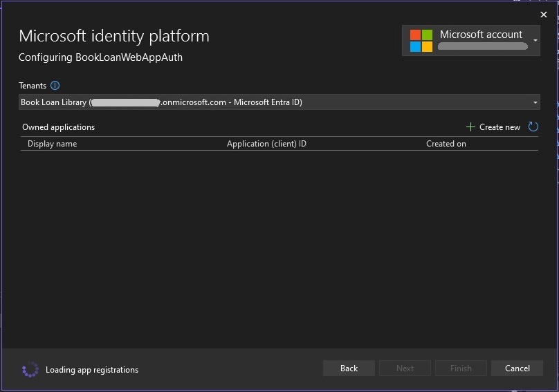Click the loading spinner icon
Screen dimensions: 559x392
pos(30,370)
